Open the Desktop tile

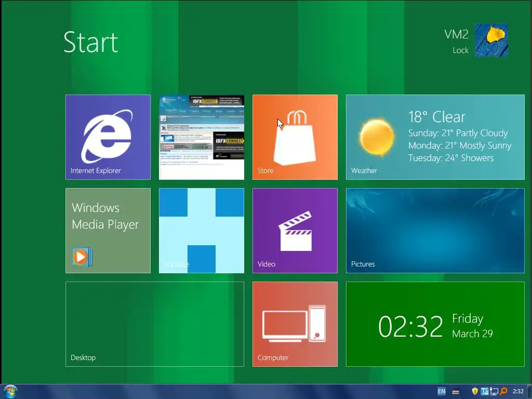[155, 324]
